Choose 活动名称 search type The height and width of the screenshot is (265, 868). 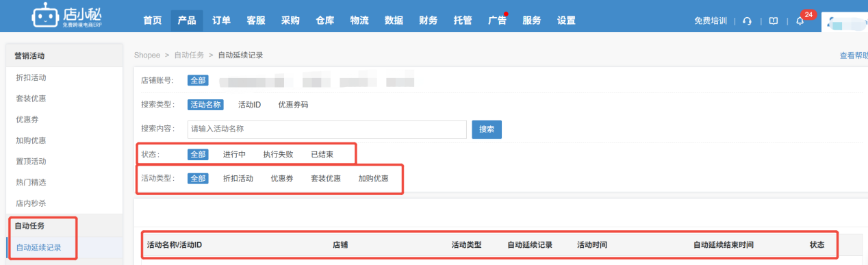205,105
